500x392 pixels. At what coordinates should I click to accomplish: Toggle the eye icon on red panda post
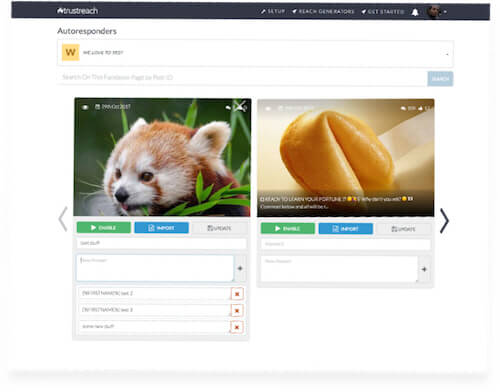(85, 107)
